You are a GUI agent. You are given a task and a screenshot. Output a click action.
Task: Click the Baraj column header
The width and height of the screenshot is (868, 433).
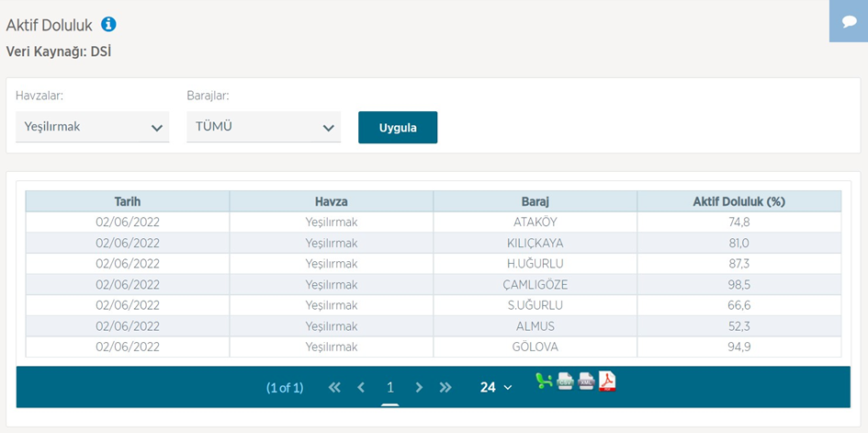point(535,201)
